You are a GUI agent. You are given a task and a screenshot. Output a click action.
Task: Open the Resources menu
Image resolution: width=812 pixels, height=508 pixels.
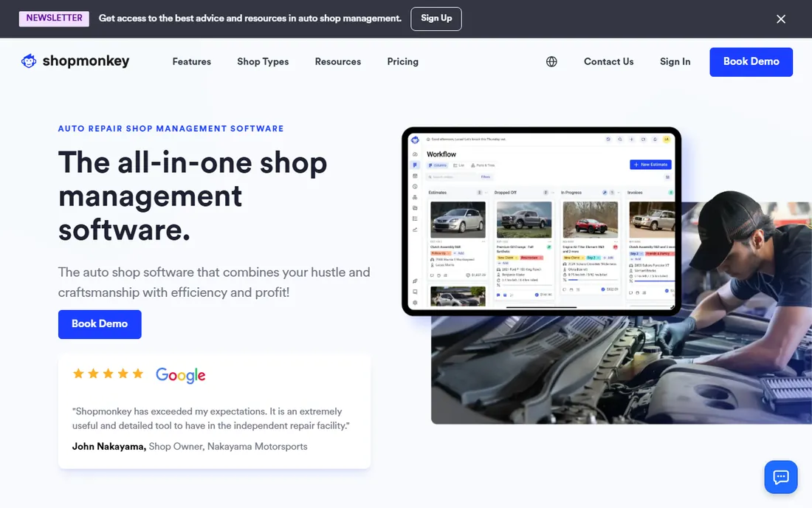tap(337, 61)
